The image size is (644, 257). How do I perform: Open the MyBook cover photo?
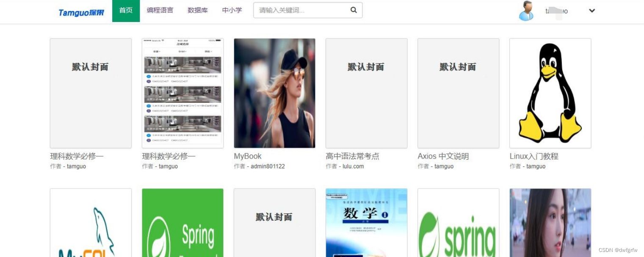coord(274,93)
